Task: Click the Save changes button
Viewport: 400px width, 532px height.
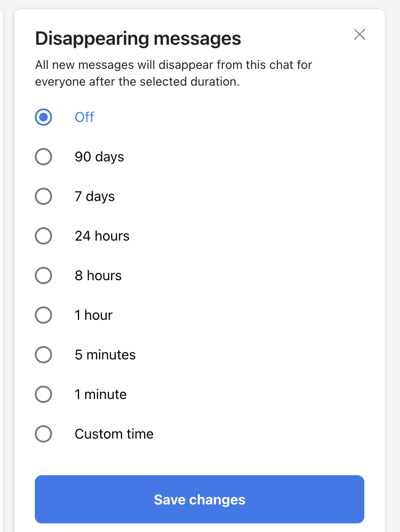Action: click(x=200, y=499)
